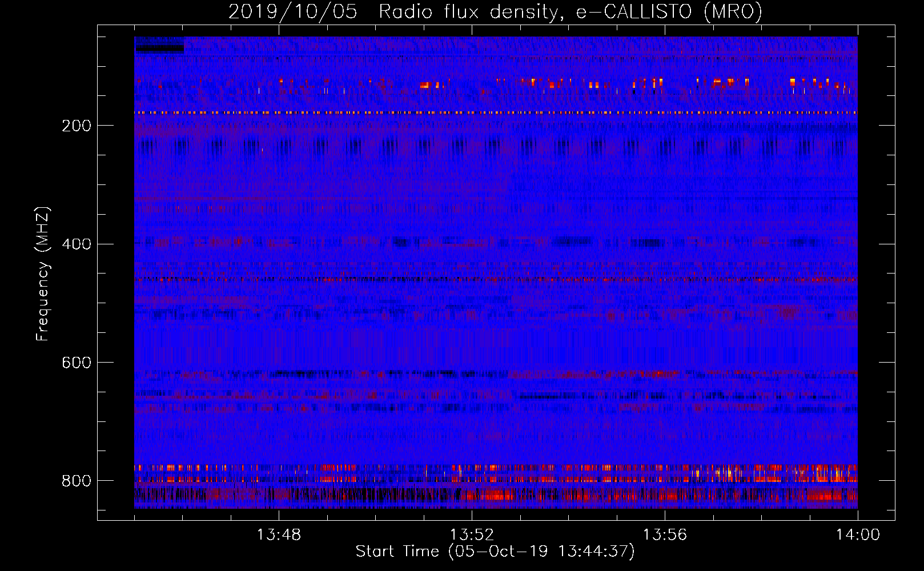Click the 200 frequency tick label
Screen dimensions: 924x571
(x=77, y=126)
